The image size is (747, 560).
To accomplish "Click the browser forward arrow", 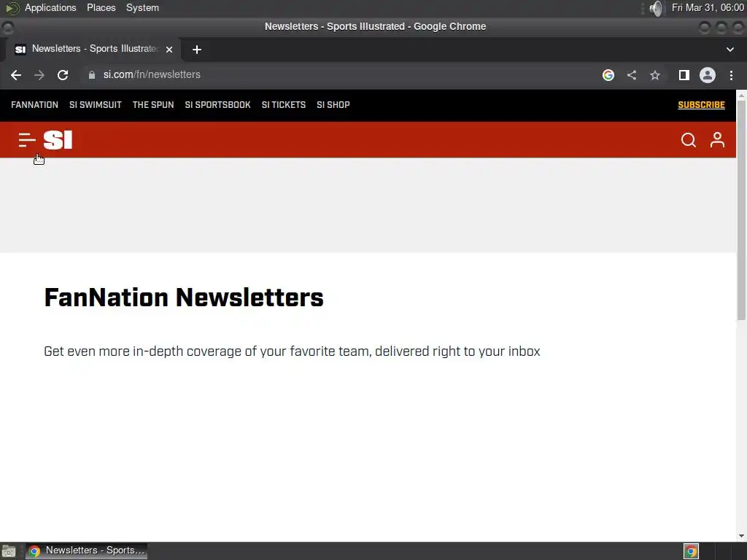I will [x=39, y=75].
